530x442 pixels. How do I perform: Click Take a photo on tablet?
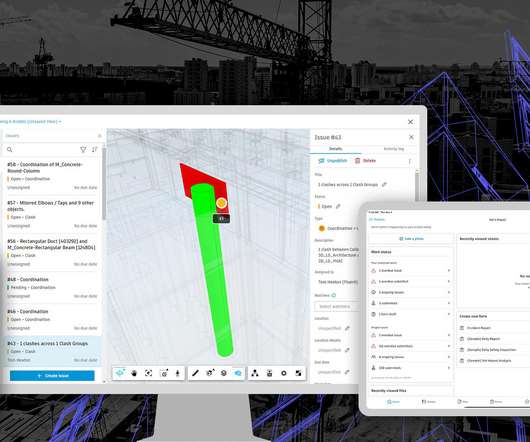point(411,239)
